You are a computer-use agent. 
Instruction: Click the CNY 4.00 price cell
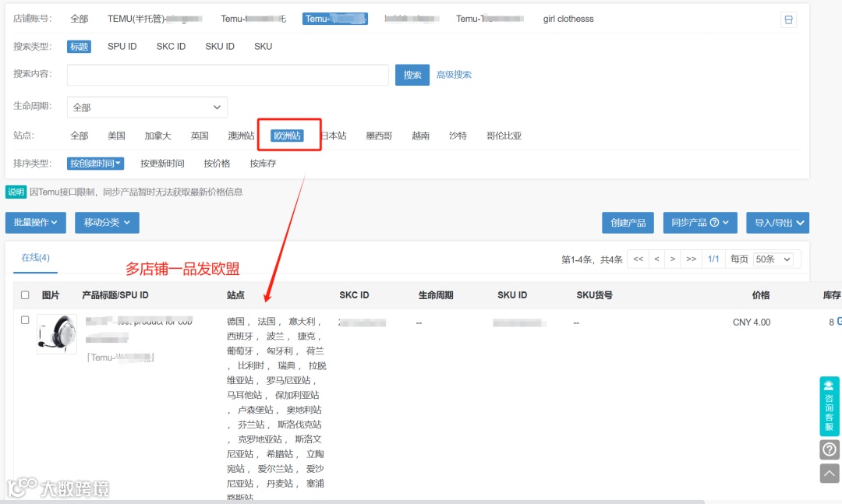pos(752,322)
